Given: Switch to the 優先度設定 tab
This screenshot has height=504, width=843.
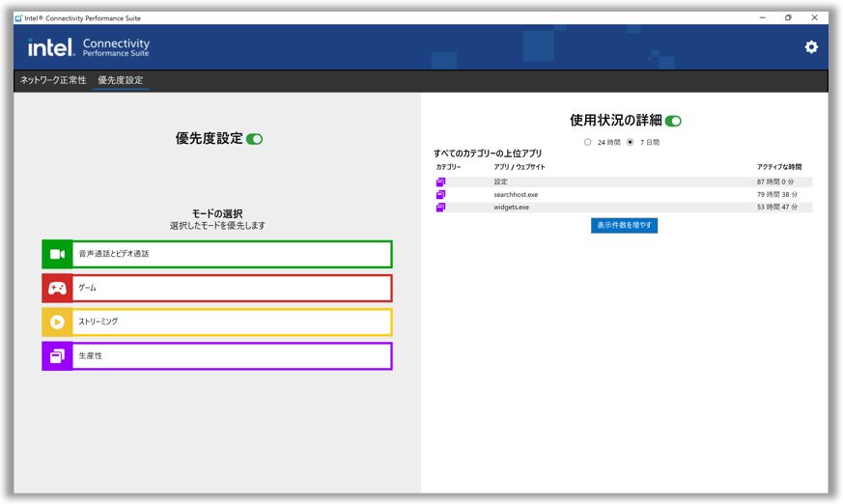Looking at the screenshot, I should (x=121, y=80).
